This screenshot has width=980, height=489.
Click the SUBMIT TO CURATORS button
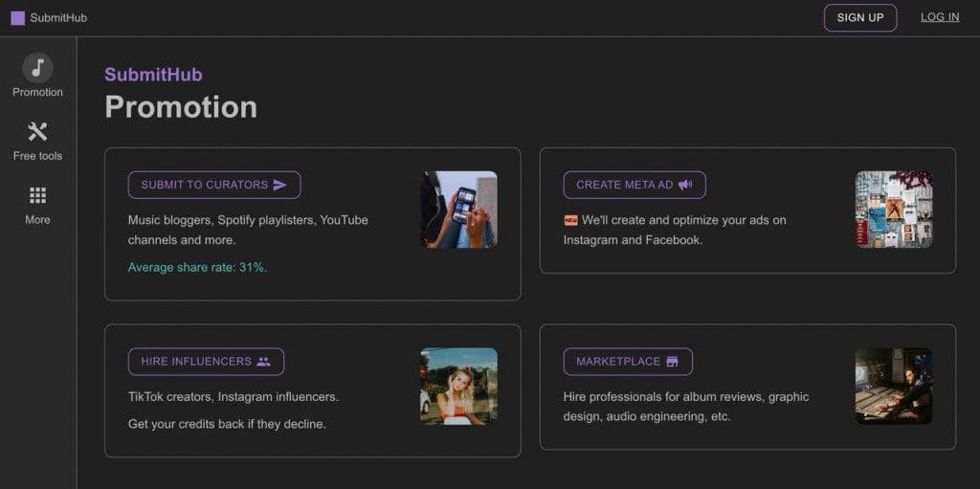214,185
